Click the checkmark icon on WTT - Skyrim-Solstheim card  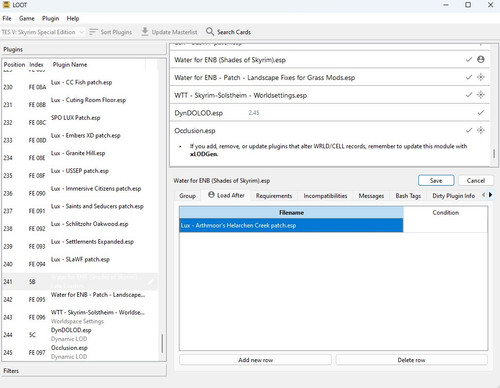[469, 95]
